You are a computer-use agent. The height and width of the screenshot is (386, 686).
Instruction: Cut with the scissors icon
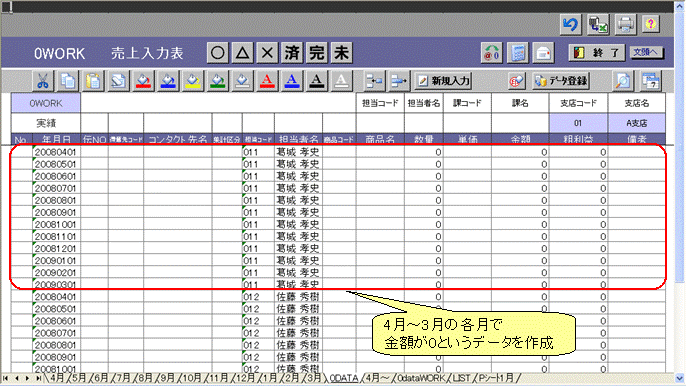(x=43, y=81)
